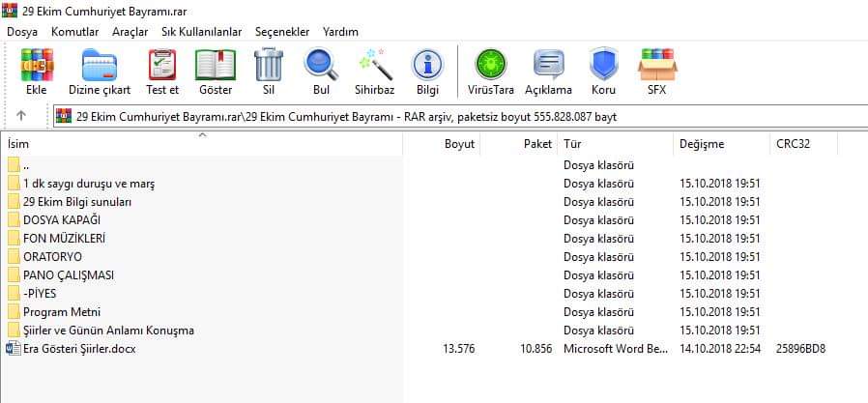The width and height of the screenshot is (868, 403).
Task: Open the Dosya menu
Action: coord(22,32)
